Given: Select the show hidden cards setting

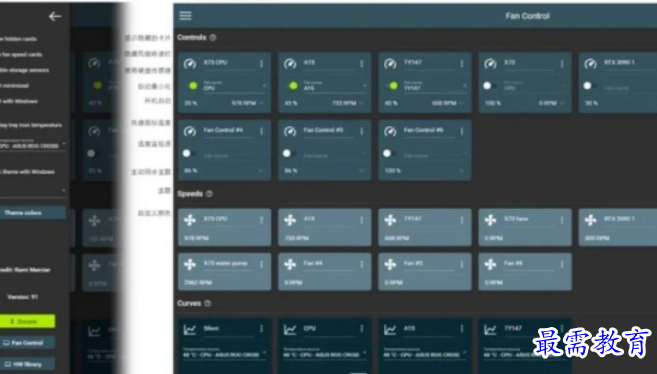Looking at the screenshot, I should (18, 39).
